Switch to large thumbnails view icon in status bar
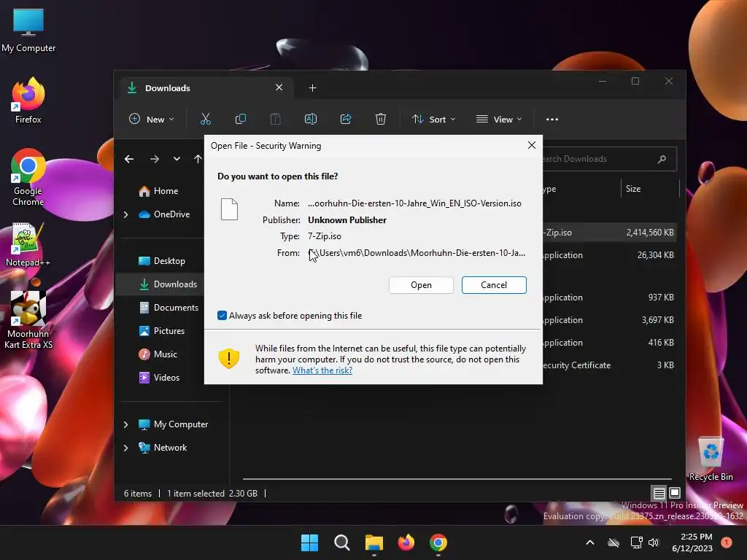 [x=675, y=493]
